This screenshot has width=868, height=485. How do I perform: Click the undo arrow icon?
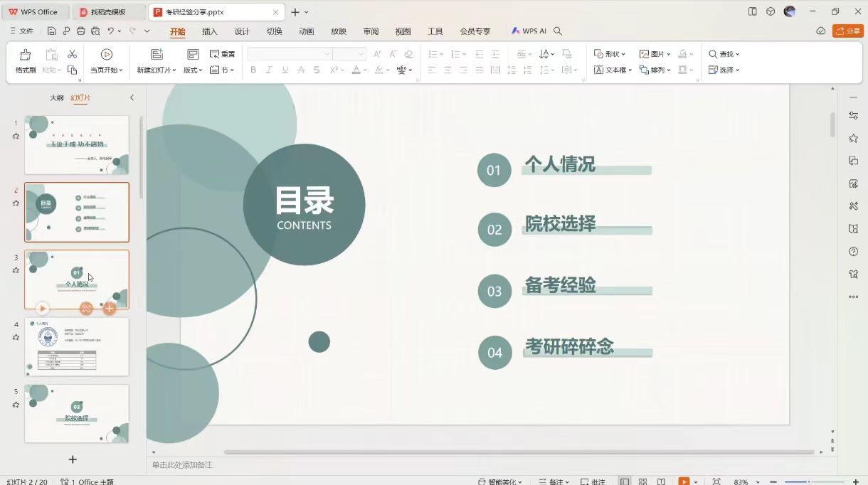pos(110,31)
